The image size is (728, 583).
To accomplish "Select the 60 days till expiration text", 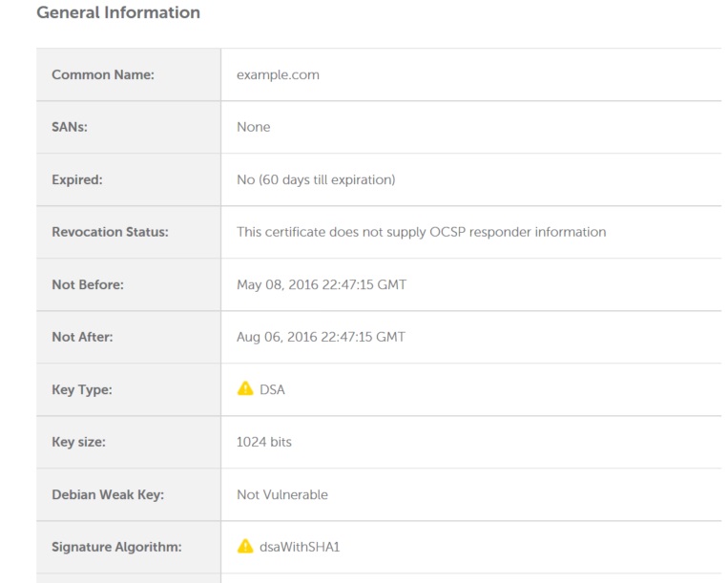I will click(x=326, y=179).
